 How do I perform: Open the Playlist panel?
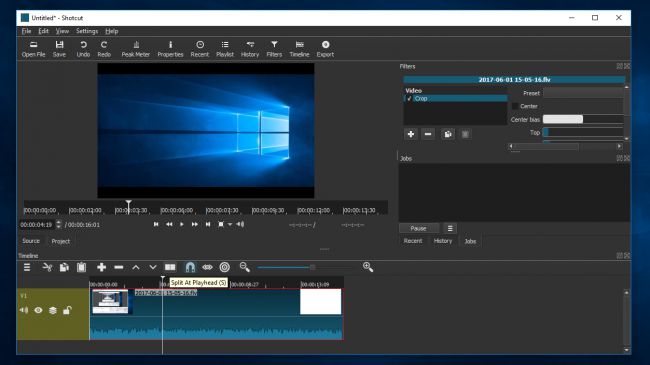[x=225, y=49]
